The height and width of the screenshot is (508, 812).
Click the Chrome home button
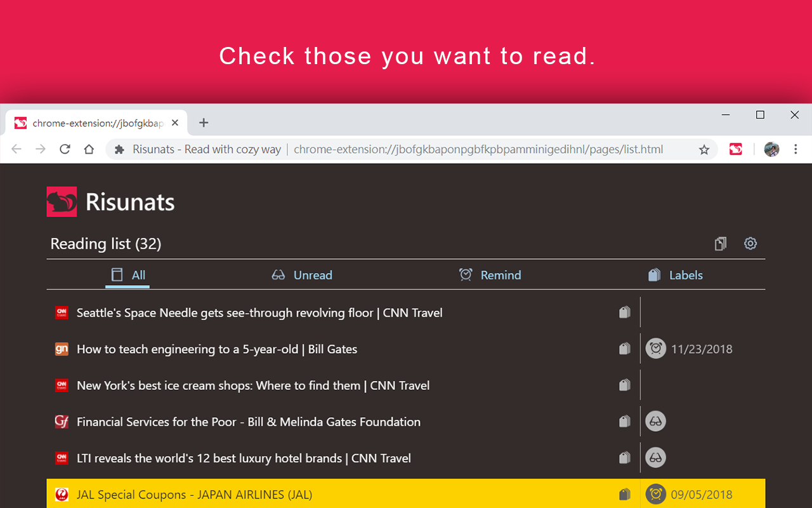[x=89, y=149]
